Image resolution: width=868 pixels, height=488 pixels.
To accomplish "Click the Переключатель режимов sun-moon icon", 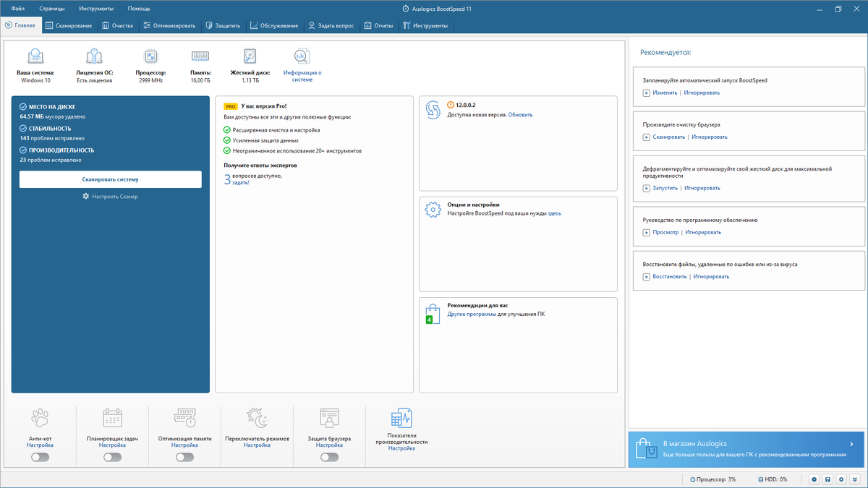I will click(x=257, y=419).
